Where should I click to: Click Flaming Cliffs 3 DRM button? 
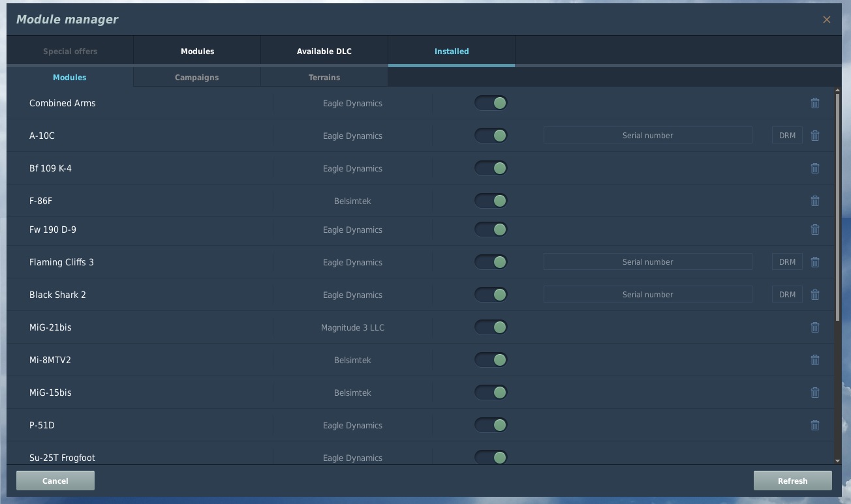787,262
